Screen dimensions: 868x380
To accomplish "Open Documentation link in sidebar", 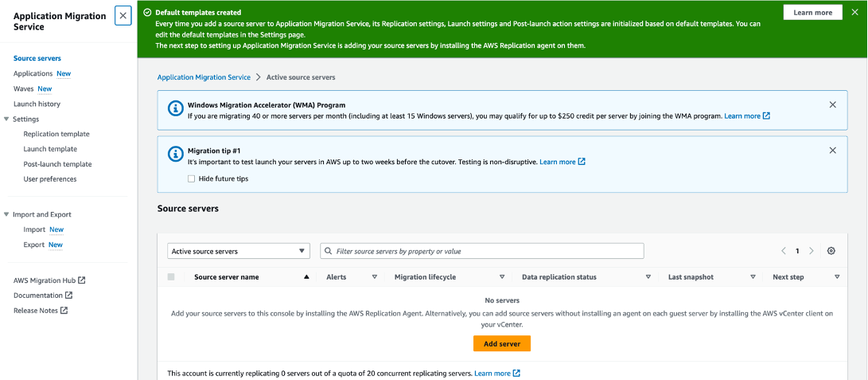I will click(38, 296).
